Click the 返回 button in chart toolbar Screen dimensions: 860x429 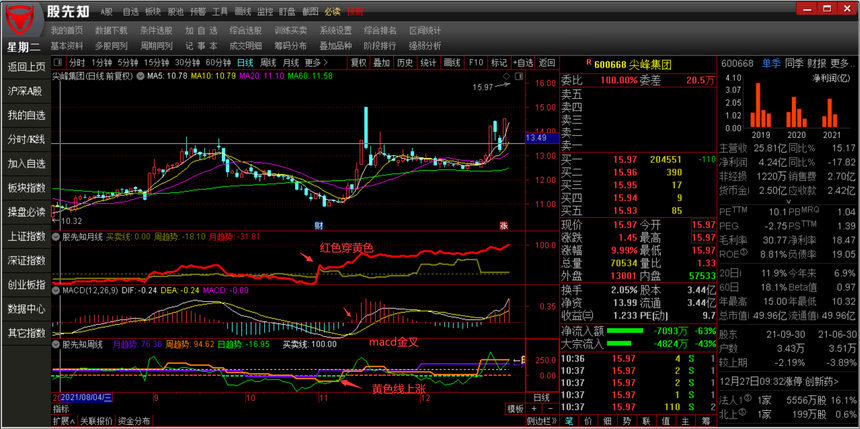tap(547, 63)
